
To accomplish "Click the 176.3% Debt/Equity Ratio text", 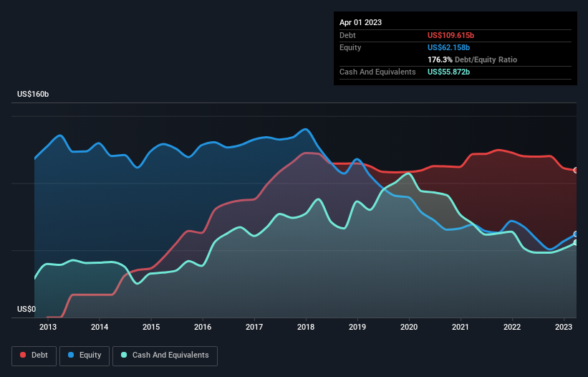I will pyautogui.click(x=472, y=59).
